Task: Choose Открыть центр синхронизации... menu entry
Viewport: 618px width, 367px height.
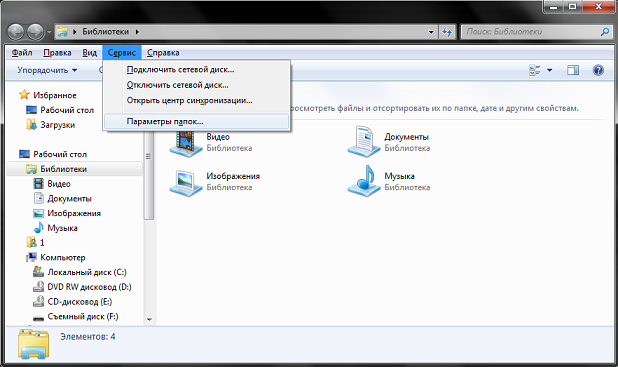Action: click(x=196, y=100)
